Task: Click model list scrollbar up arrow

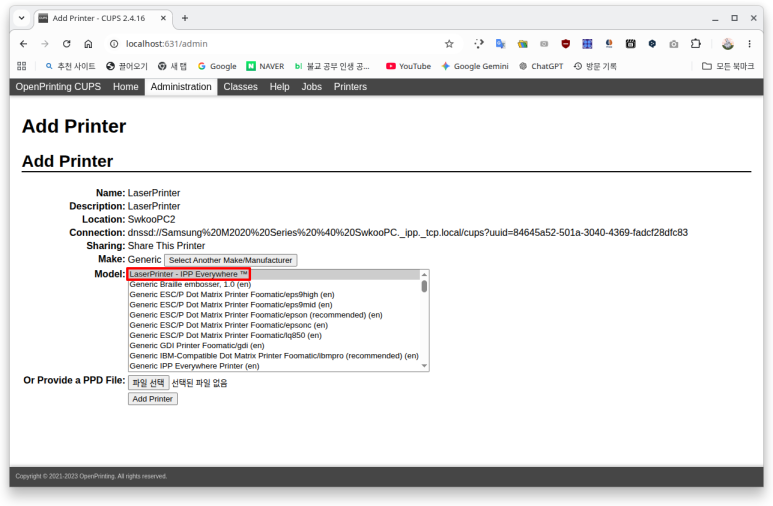Action: point(424,274)
